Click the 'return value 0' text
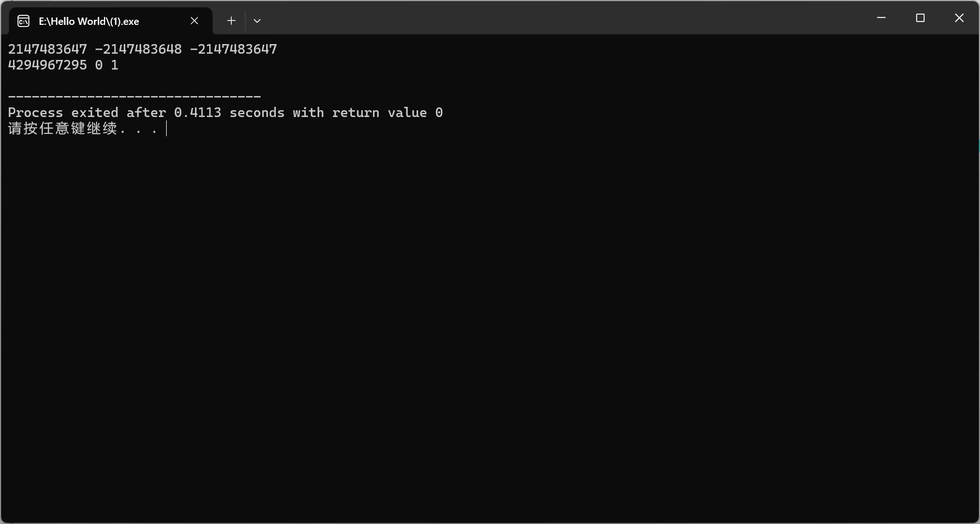 click(x=387, y=112)
